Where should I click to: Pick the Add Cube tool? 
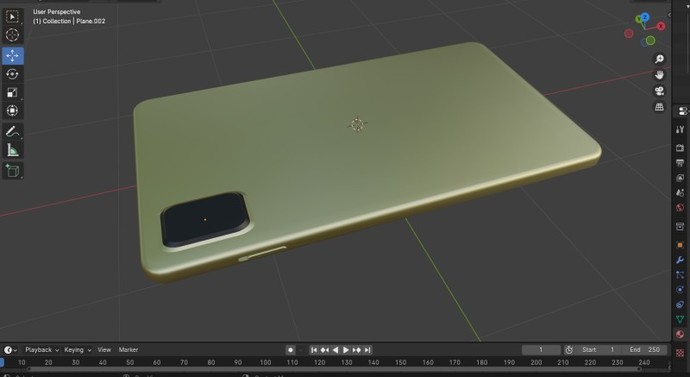(12, 171)
